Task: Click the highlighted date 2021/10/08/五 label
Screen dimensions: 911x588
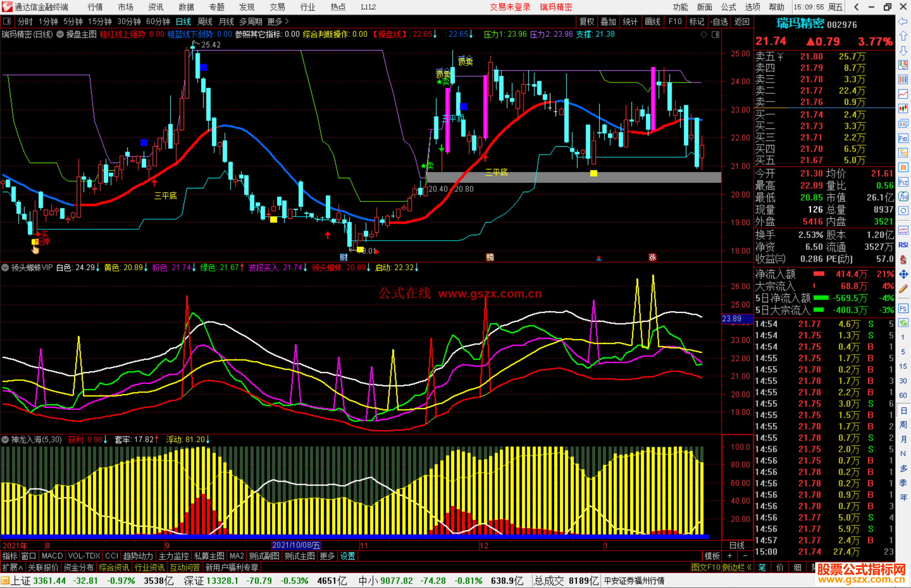Action: tap(296, 545)
